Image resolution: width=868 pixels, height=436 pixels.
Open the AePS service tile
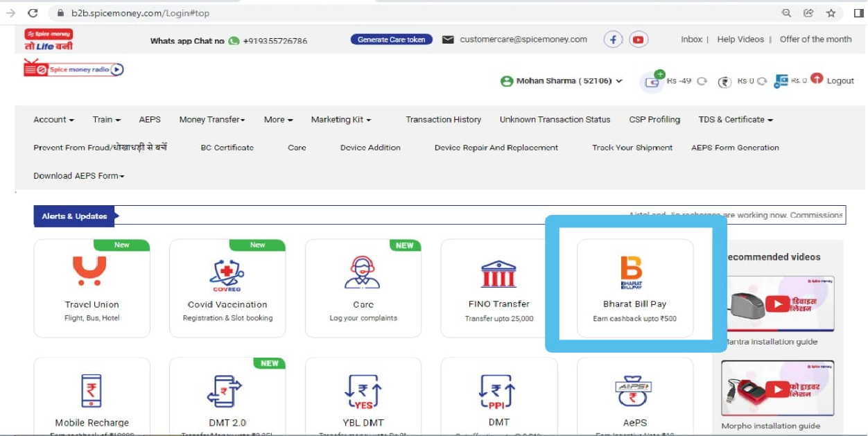pos(635,396)
